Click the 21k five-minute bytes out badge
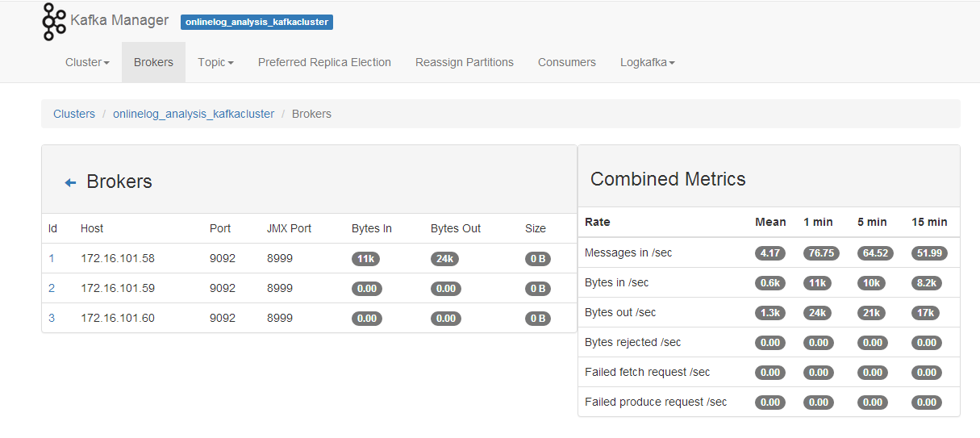The width and height of the screenshot is (980, 438). pyautogui.click(x=871, y=313)
